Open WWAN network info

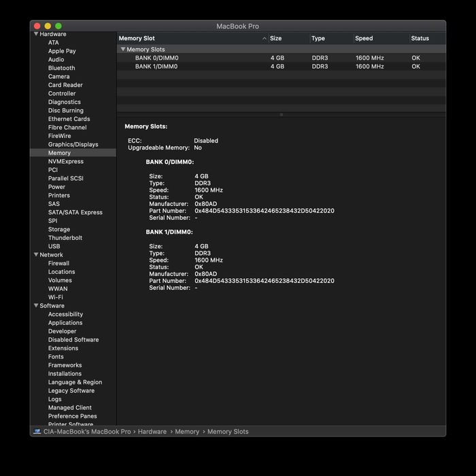click(x=58, y=289)
